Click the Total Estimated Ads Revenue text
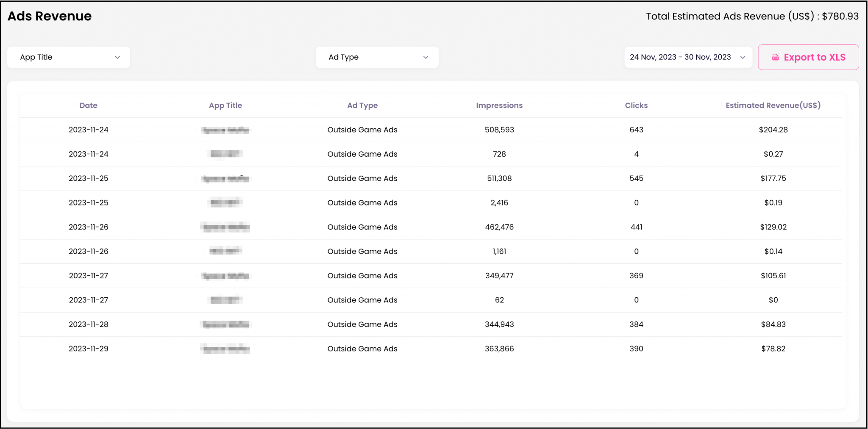This screenshot has width=868, height=429. (752, 16)
